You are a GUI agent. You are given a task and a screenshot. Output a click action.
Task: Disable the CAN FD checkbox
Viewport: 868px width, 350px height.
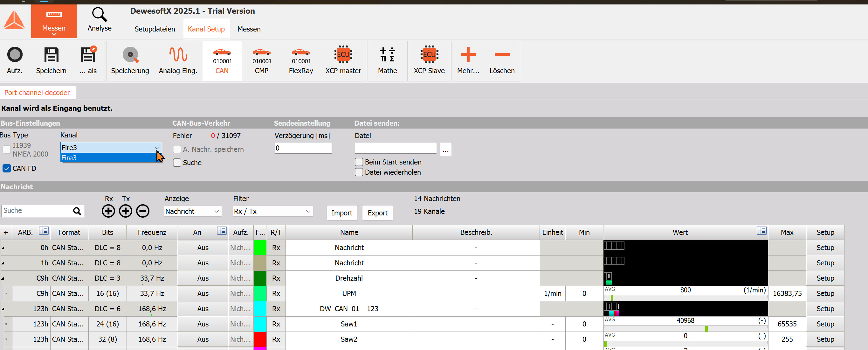6,168
